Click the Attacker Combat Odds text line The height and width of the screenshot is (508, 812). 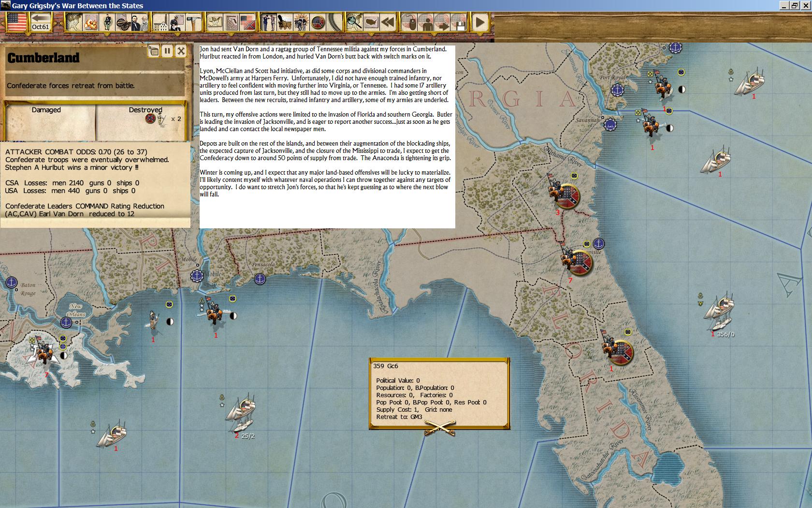click(76, 152)
